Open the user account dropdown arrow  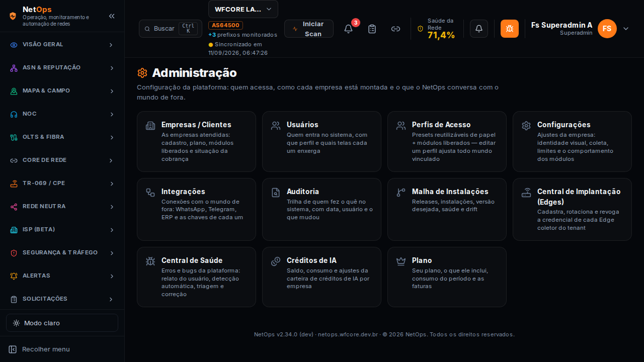pyautogui.click(x=626, y=29)
